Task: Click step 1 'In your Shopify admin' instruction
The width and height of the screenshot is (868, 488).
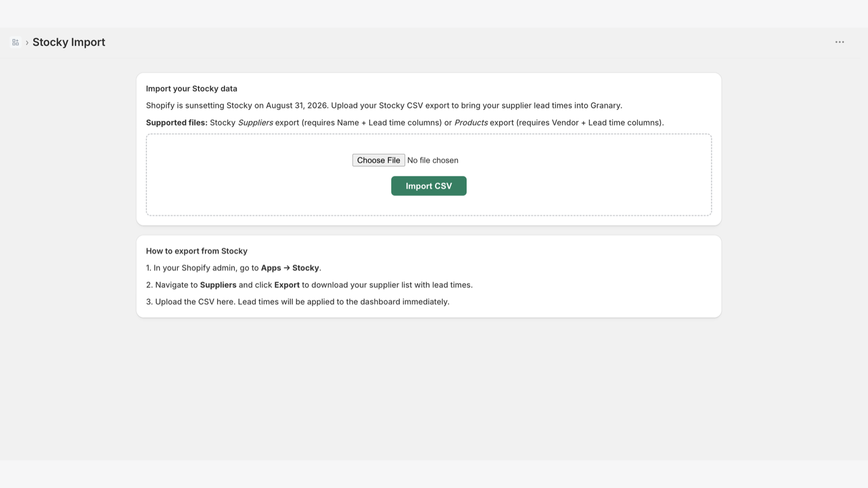Action: point(234,268)
